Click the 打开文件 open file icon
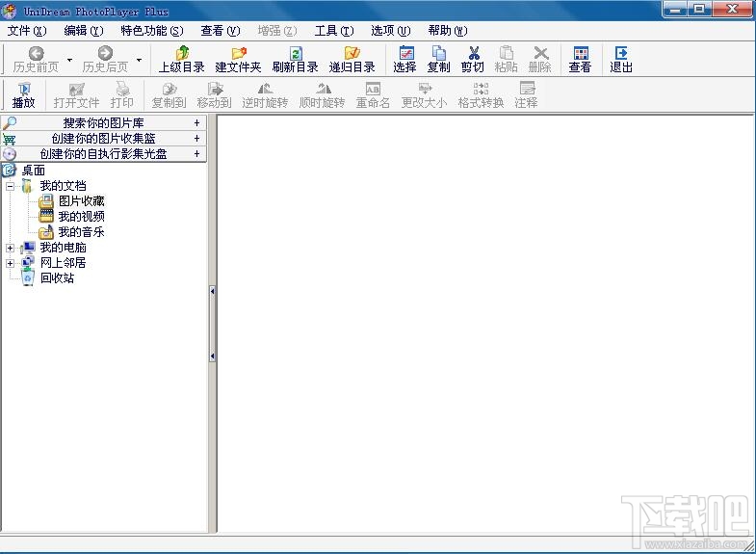Screen dimensions: 756x554 (77, 89)
